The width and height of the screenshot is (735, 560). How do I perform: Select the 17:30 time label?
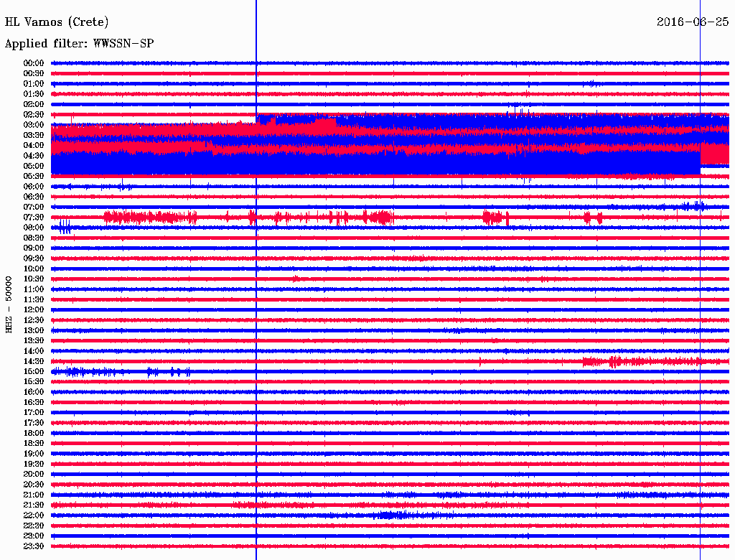[34, 423]
